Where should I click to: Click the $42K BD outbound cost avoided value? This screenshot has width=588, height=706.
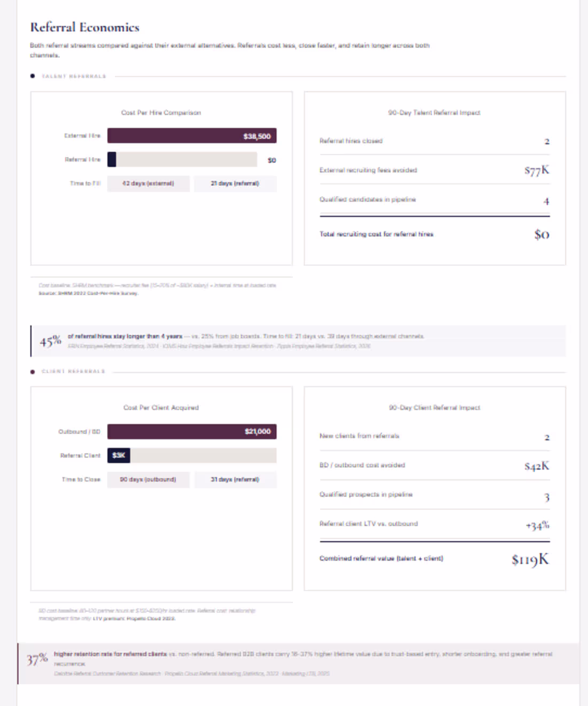tap(536, 466)
